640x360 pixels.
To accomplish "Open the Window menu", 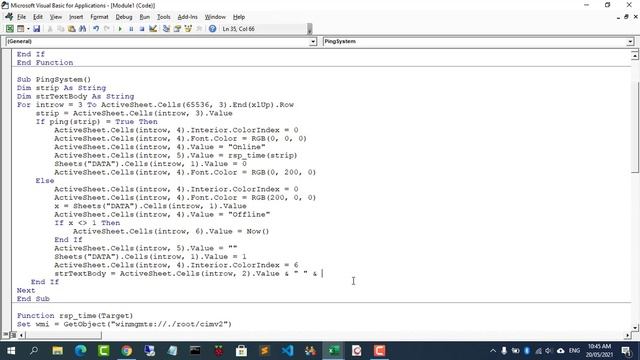I will point(215,17).
